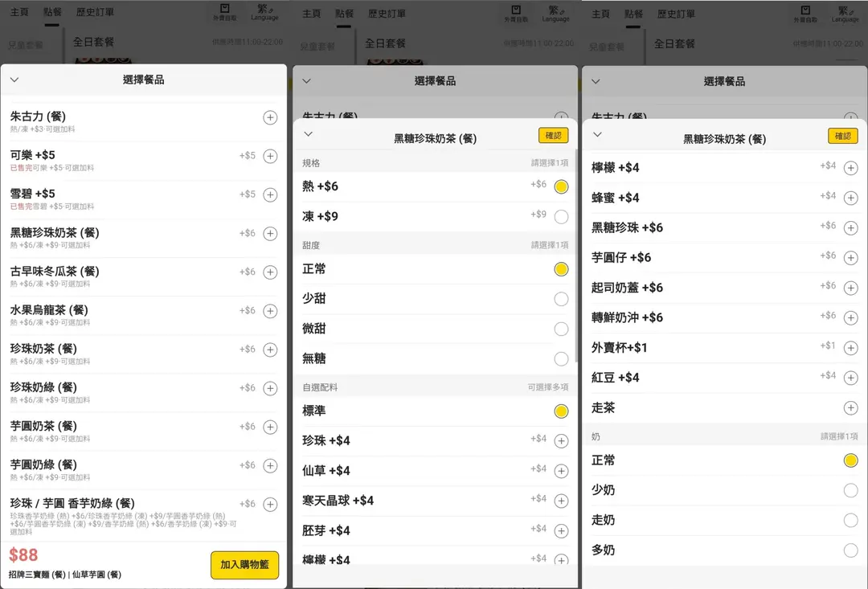Go to 主頁 tab in left panel
Image resolution: width=868 pixels, height=589 pixels.
[19, 14]
